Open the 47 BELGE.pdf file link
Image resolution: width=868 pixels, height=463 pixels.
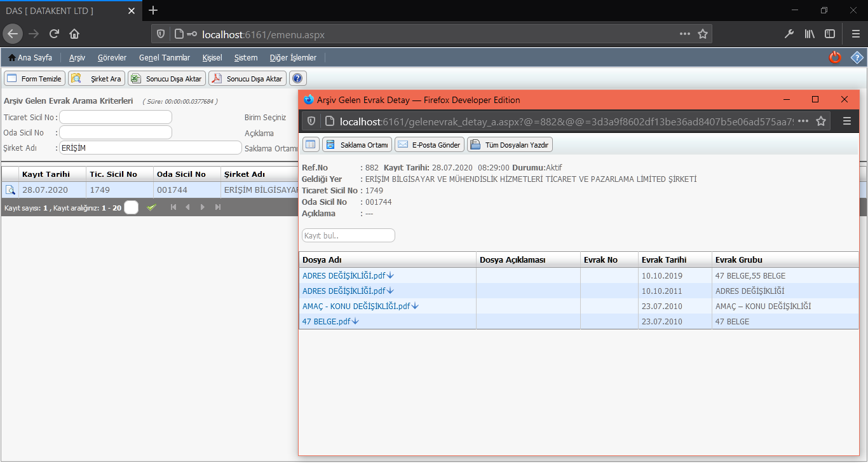(326, 321)
